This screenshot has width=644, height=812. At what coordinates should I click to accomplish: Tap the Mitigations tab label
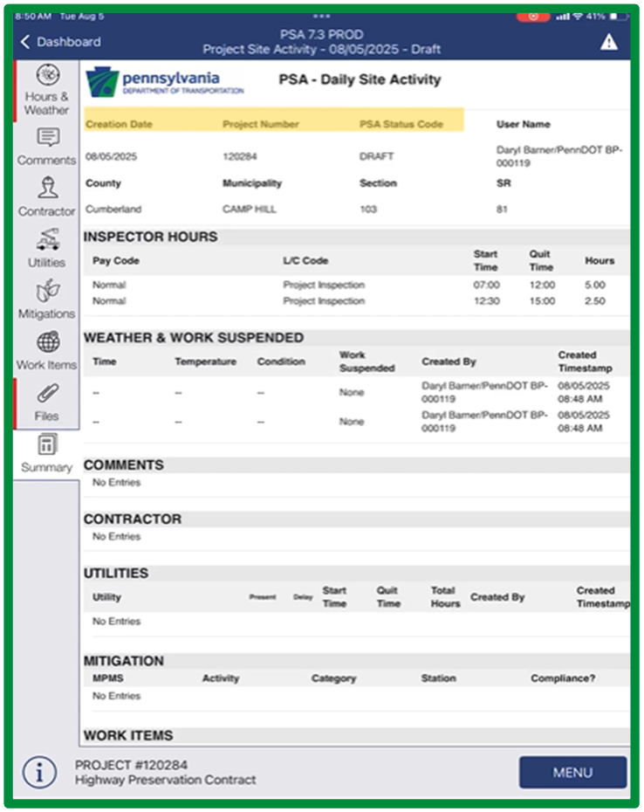tap(46, 313)
